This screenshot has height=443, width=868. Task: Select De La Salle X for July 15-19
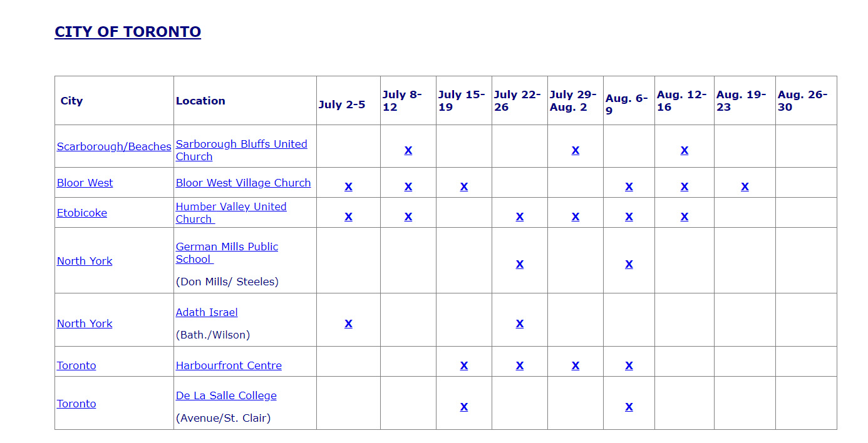[x=464, y=407]
